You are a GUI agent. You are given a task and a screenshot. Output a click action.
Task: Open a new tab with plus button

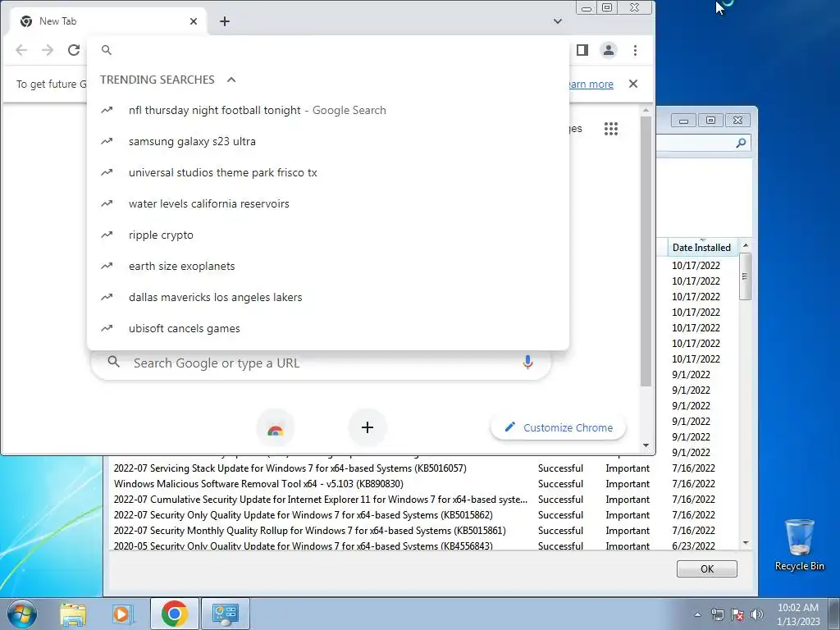[225, 21]
